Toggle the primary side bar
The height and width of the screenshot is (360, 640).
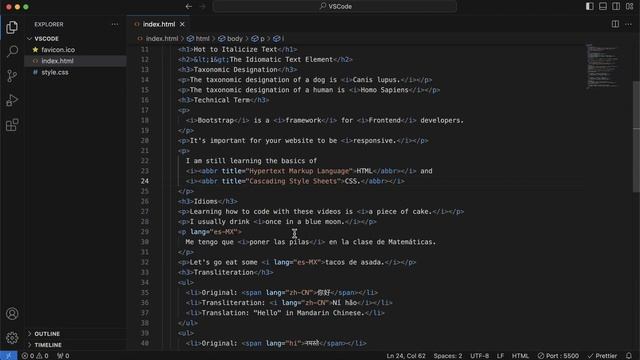589,6
